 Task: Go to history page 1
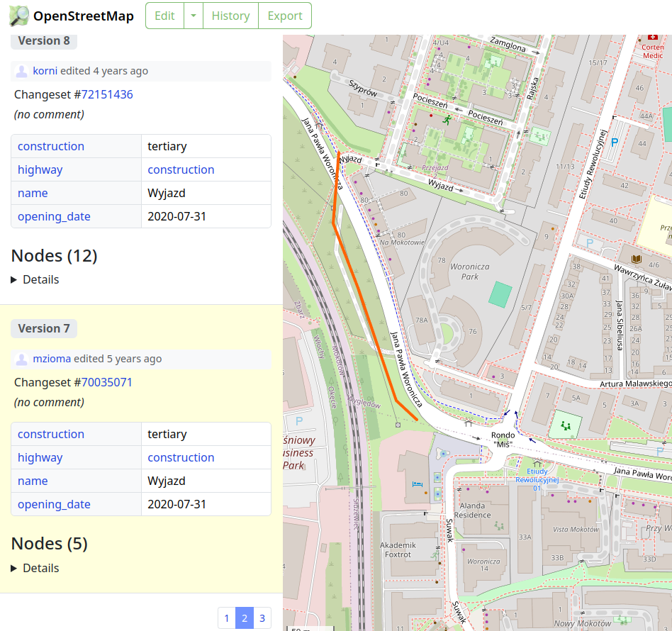coord(227,618)
